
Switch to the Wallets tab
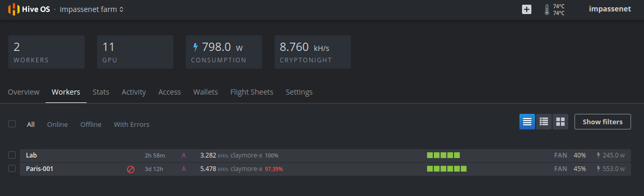click(x=205, y=92)
